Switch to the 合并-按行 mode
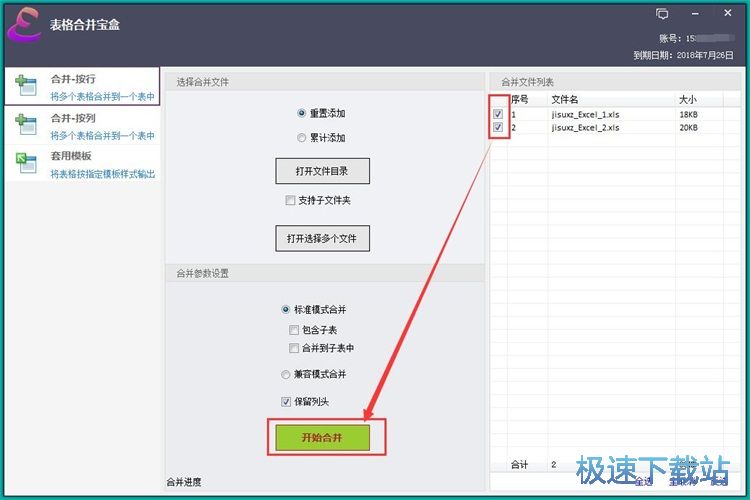 (82, 86)
